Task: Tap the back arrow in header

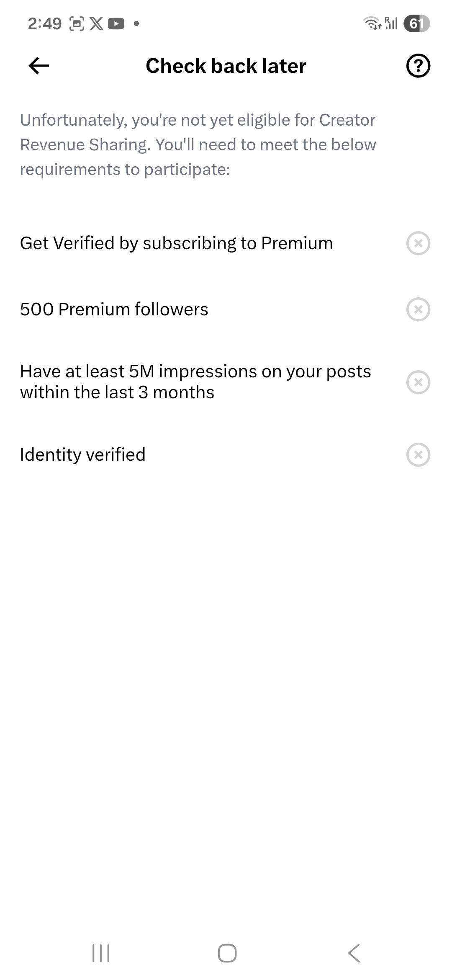Action: coord(39,66)
